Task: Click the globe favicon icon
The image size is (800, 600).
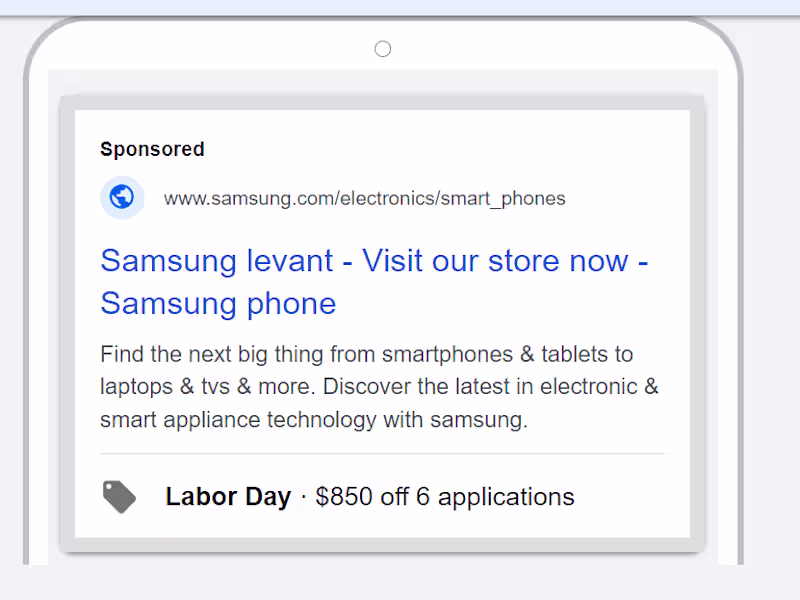Action: pos(122,198)
